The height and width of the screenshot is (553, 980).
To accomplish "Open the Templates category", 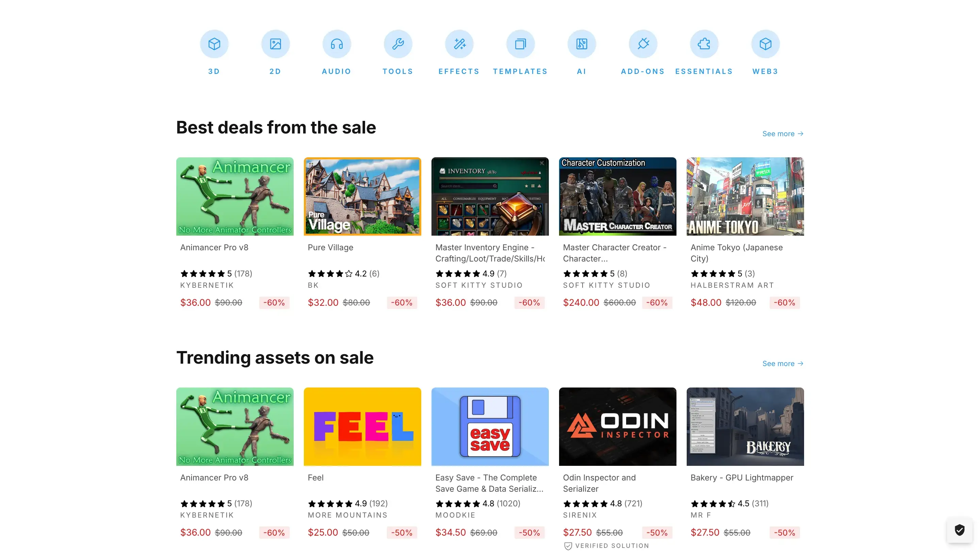I will 520,52.
